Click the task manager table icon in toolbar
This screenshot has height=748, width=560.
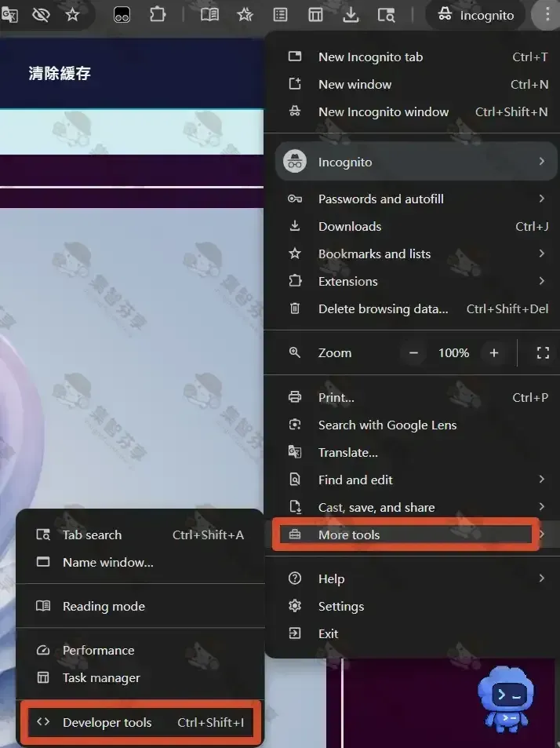[315, 15]
